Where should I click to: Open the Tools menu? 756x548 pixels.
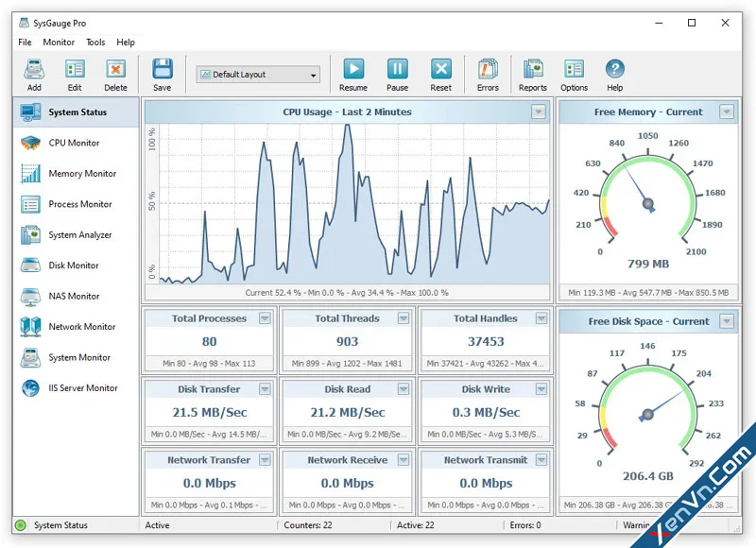[x=95, y=43]
